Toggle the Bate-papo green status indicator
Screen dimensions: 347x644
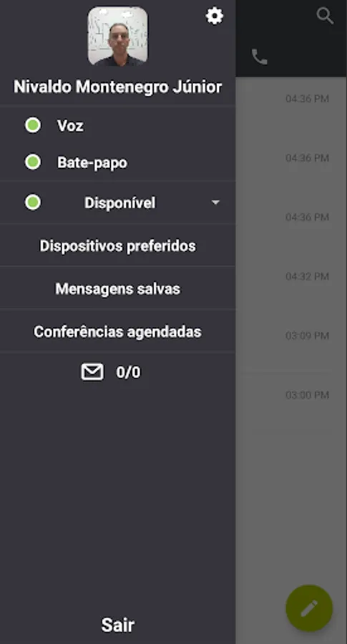[33, 162]
